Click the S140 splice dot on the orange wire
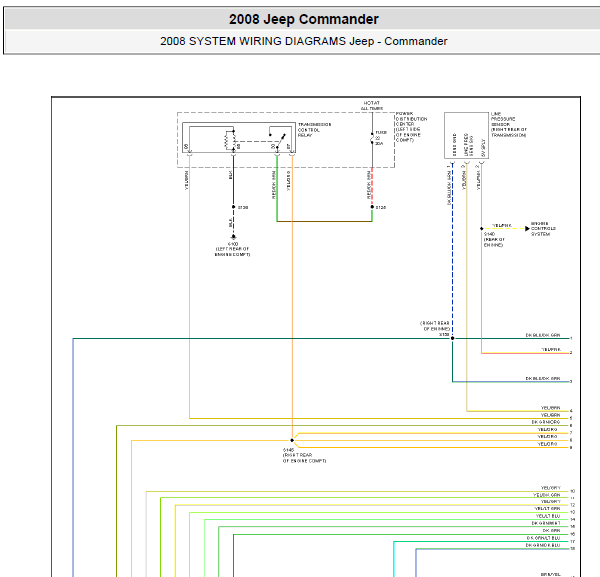 pyautogui.click(x=481, y=229)
